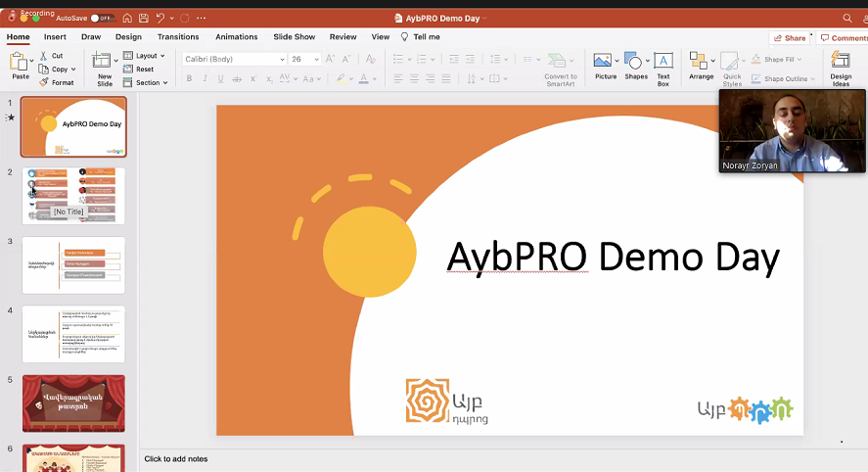This screenshot has height=472, width=868.
Task: Open the Home tab
Action: pos(19,36)
